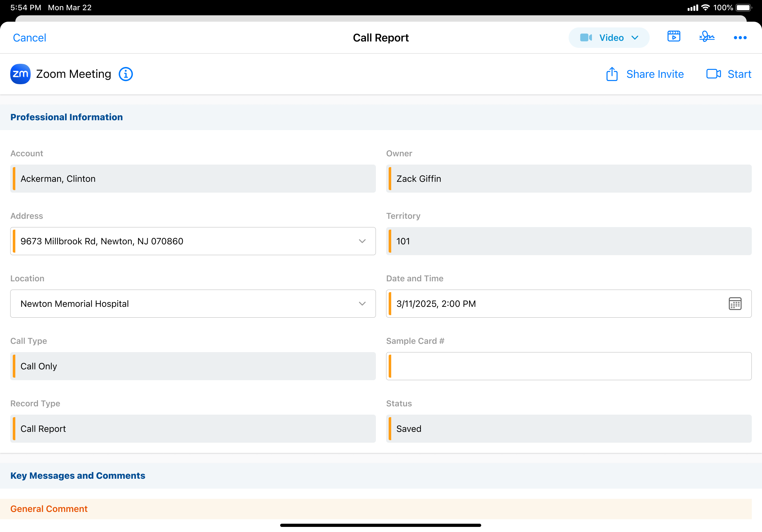Tap the Start camera icon
Screen dimensions: 762x532
point(713,74)
